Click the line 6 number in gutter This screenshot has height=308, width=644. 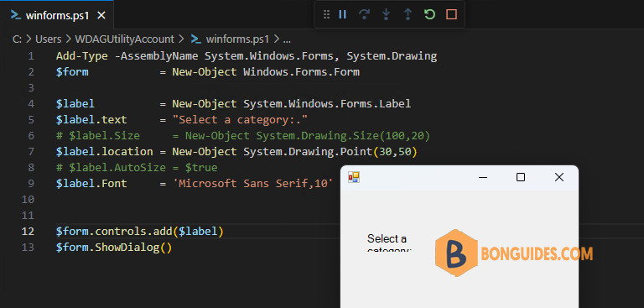(32, 136)
